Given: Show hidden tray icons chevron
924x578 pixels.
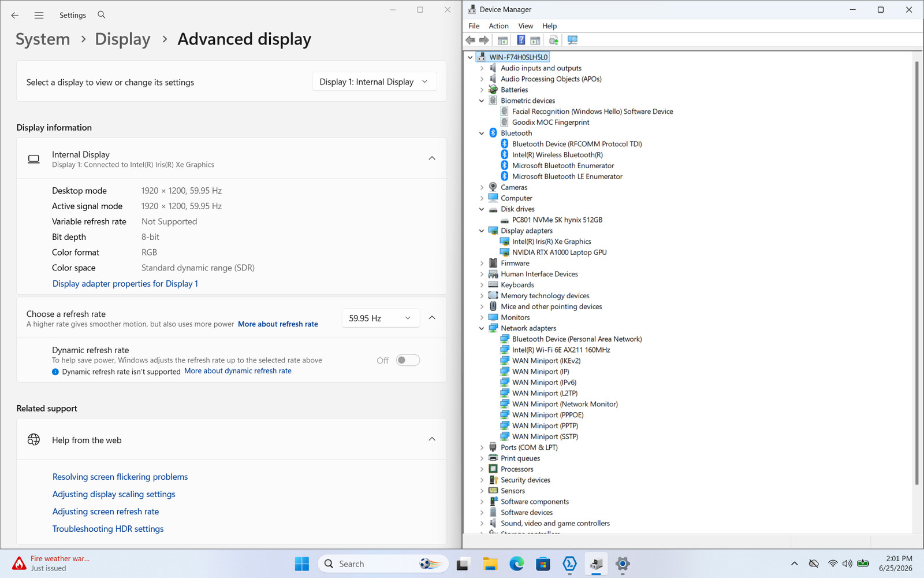Looking at the screenshot, I should coord(795,564).
